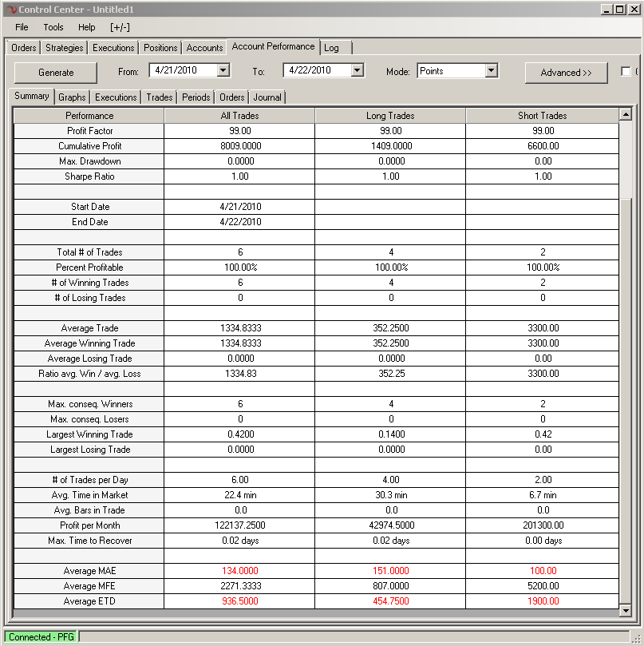Open the Accounts tab

(204, 48)
